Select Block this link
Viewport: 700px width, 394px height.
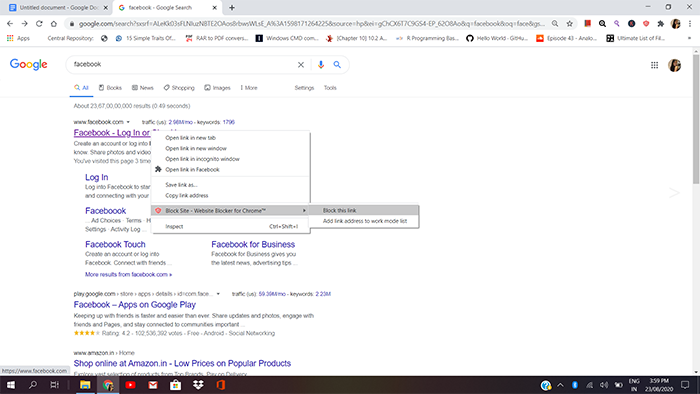[364, 211]
